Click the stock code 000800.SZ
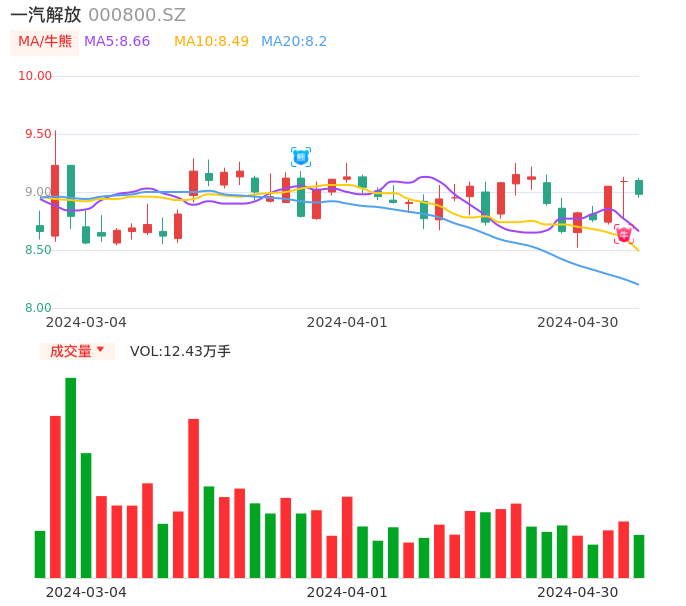 pyautogui.click(x=137, y=15)
